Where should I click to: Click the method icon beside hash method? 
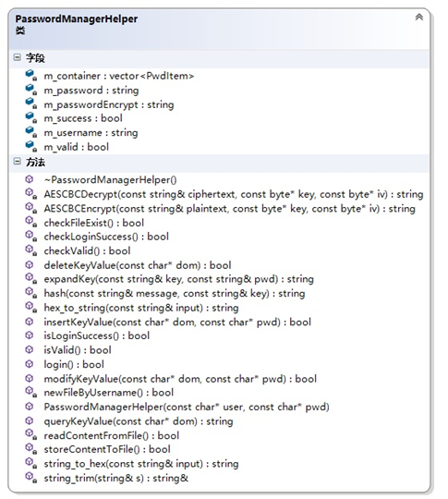pos(30,293)
